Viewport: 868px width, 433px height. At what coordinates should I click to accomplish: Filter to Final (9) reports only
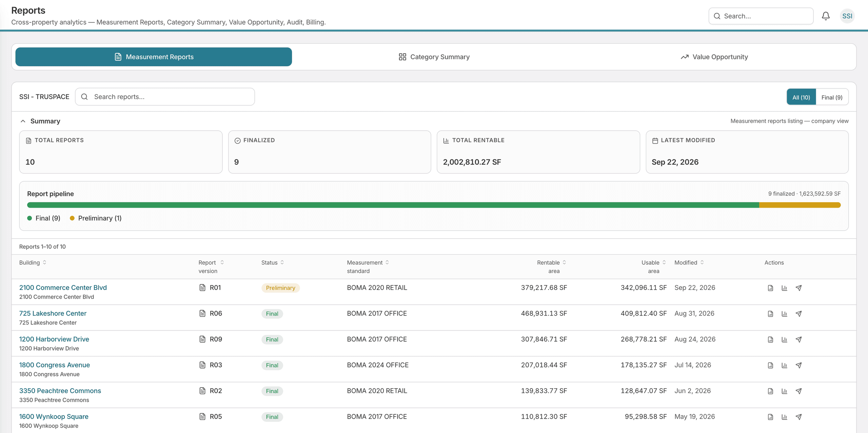pos(832,97)
